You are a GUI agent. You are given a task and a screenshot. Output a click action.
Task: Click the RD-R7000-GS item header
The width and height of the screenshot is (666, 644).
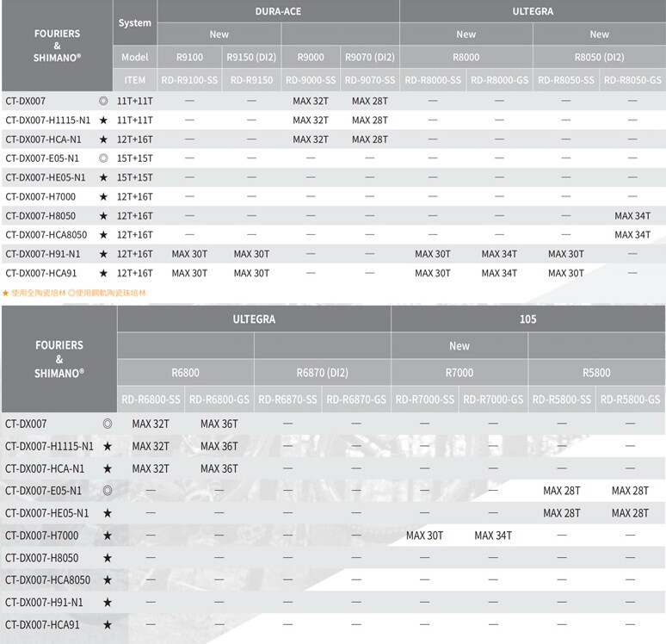pos(493,399)
